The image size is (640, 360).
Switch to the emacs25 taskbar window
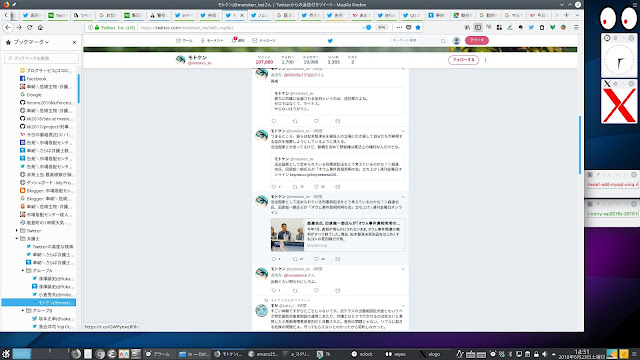pos(263,354)
